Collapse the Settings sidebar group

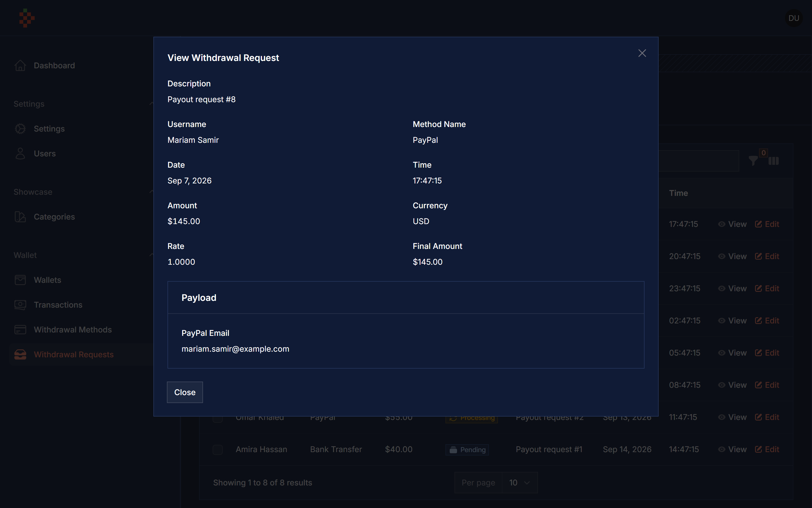tap(151, 104)
